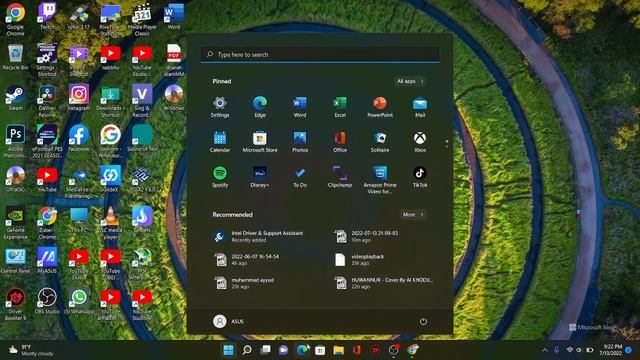Click the Windows Start button on taskbar

tap(229, 350)
